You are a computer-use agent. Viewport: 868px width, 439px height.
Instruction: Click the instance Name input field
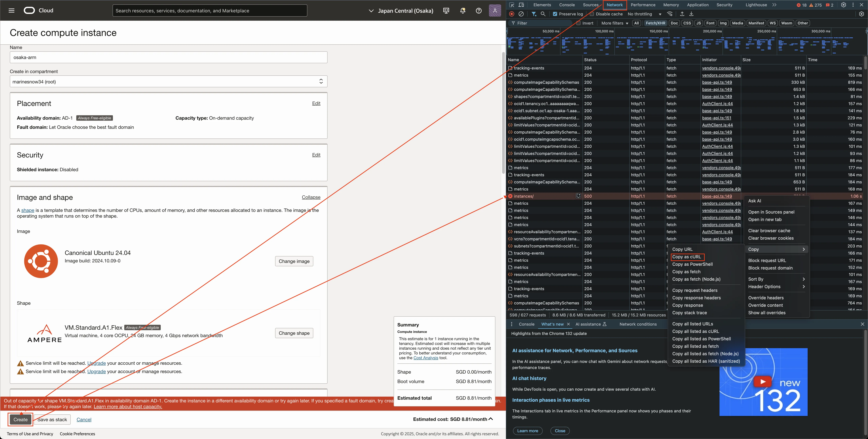[169, 57]
